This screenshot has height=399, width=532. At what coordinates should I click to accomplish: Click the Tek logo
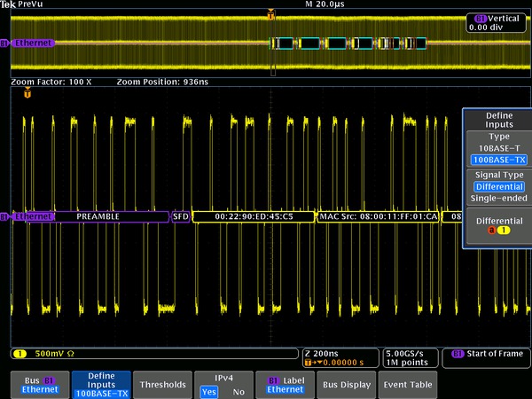(9, 4)
